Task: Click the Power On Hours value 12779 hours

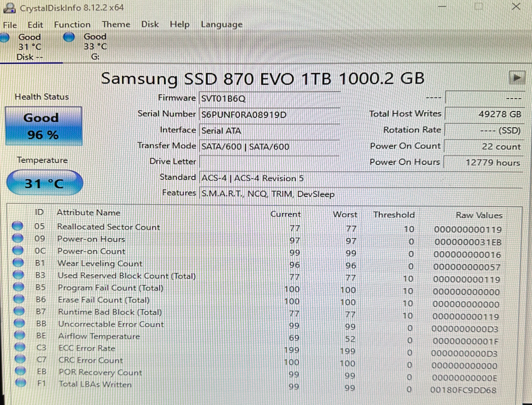Action: (483, 162)
